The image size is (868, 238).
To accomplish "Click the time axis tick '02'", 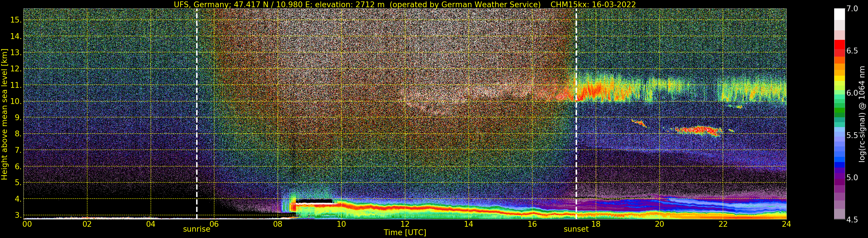I will click(87, 224).
